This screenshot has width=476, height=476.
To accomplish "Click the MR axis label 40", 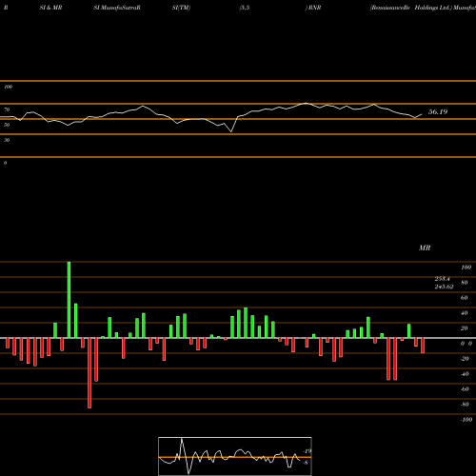I will [x=465, y=313].
